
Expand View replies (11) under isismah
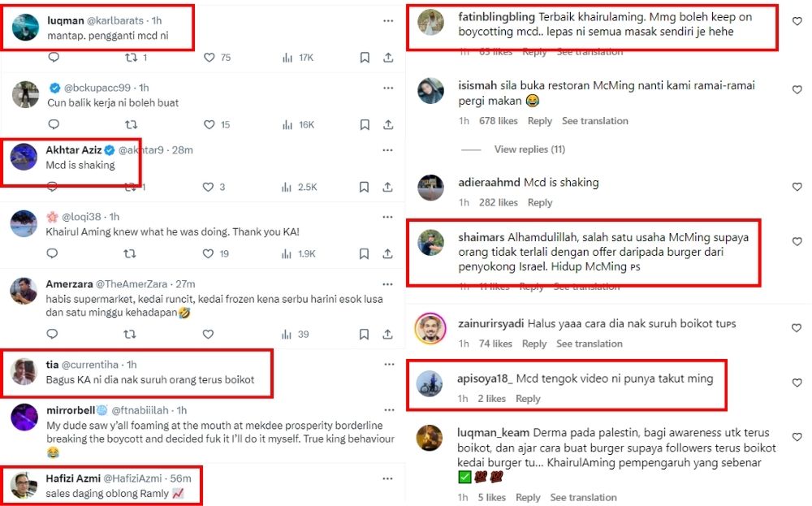pos(529,149)
